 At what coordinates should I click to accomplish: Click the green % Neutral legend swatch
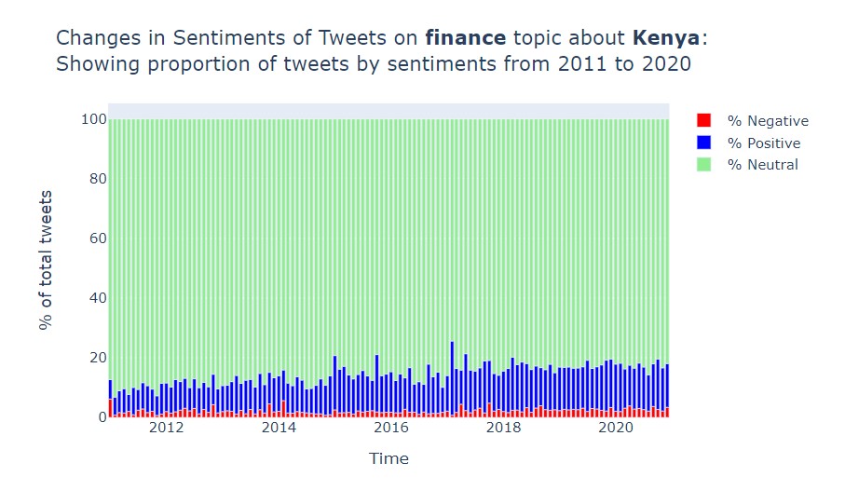pos(703,165)
